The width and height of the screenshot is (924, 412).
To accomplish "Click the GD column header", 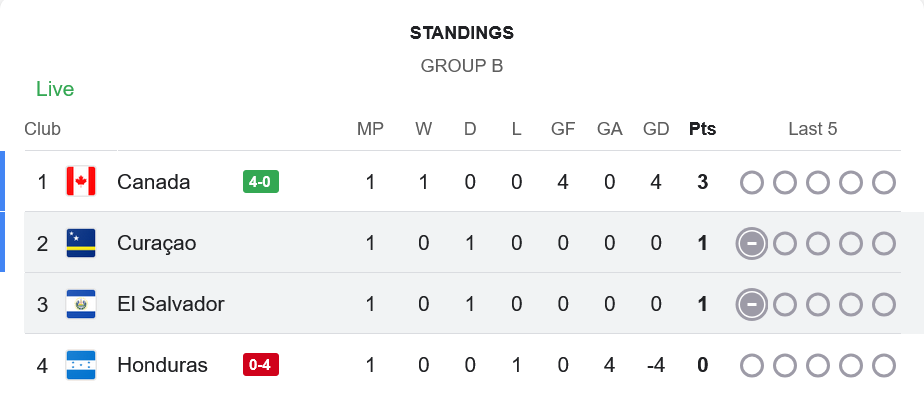I will 656,129.
